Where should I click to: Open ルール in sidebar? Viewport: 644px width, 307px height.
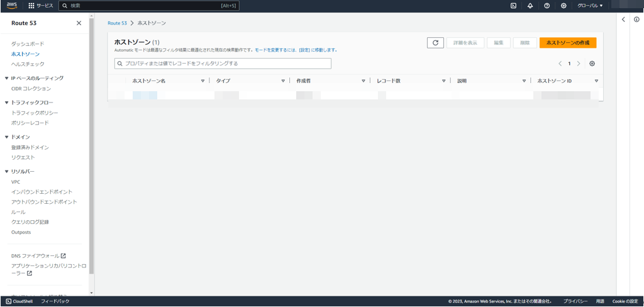(x=18, y=212)
